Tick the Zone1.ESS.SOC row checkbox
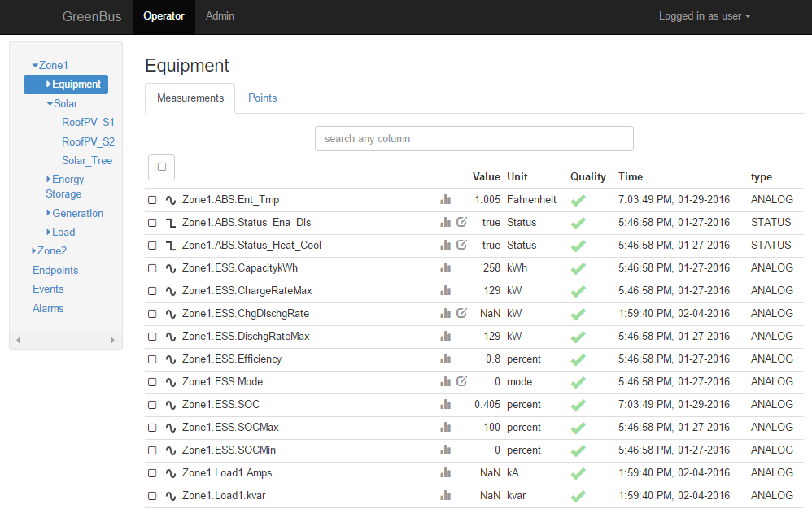 (x=152, y=406)
